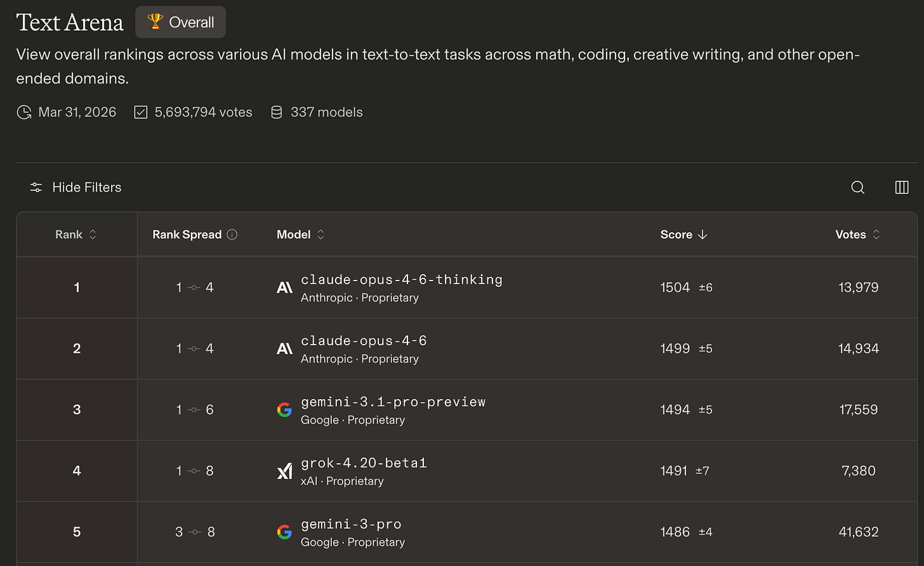Open the column layout icon

[x=902, y=187]
